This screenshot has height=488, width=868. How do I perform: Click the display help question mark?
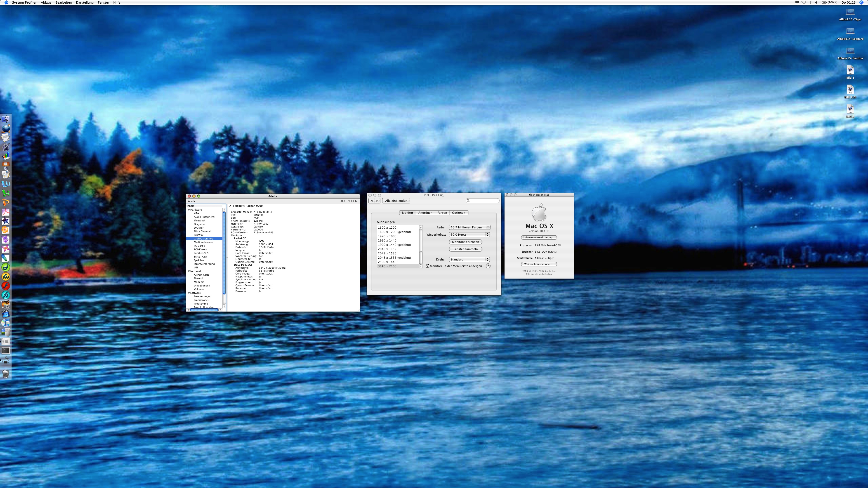click(x=488, y=266)
